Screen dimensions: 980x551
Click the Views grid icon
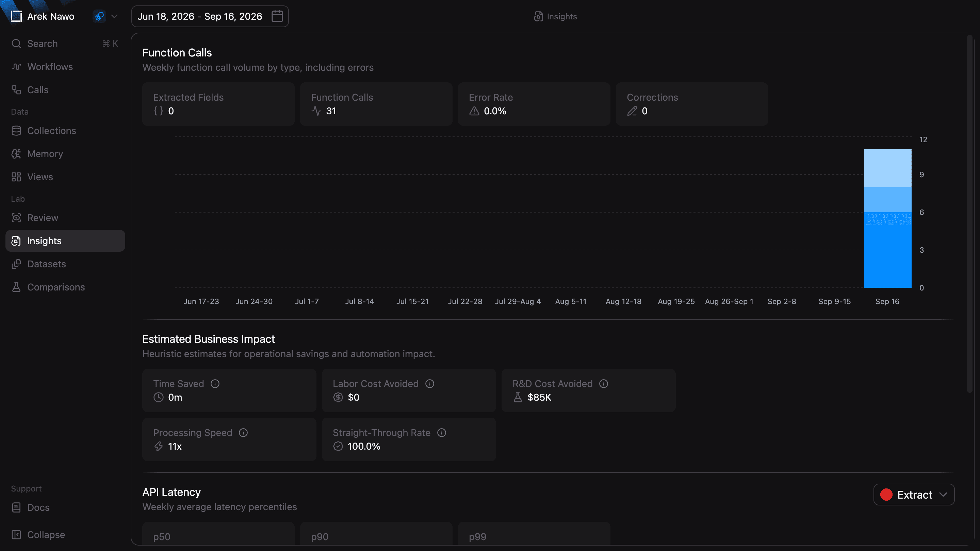click(x=16, y=177)
